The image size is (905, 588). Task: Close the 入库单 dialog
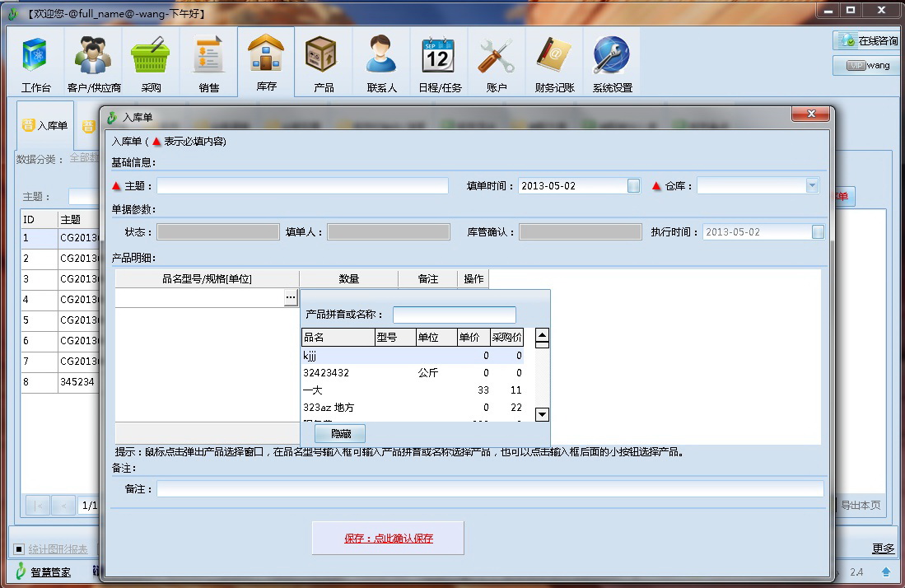point(811,114)
